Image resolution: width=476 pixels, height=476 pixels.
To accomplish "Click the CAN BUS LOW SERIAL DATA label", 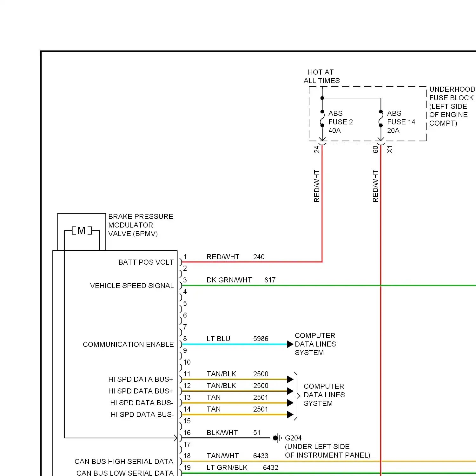I will point(125,473).
